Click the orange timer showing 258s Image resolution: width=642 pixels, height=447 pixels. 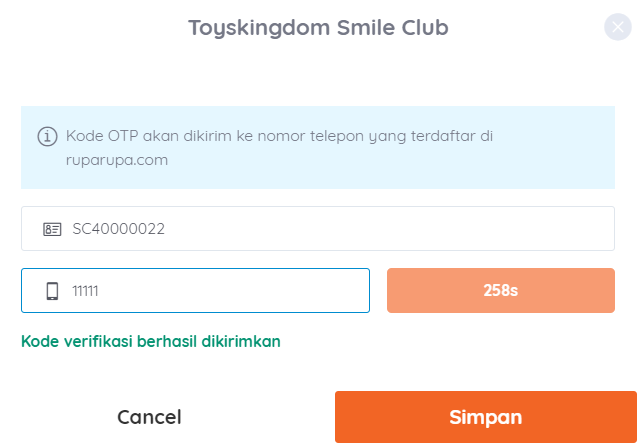pos(500,291)
